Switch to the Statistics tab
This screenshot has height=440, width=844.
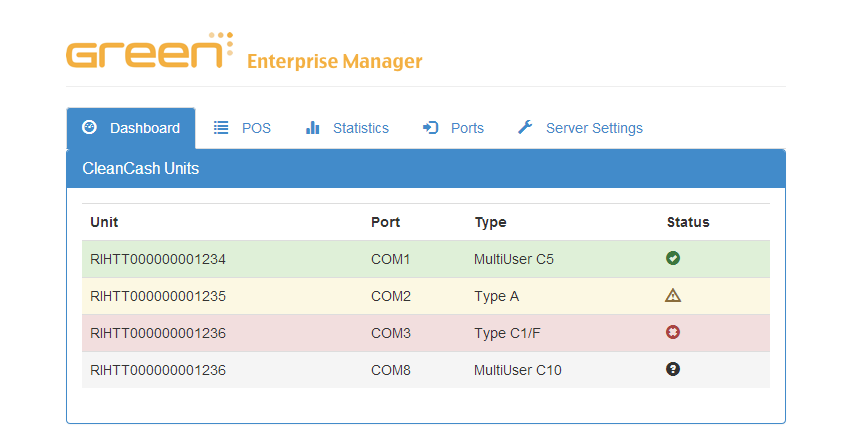(347, 128)
